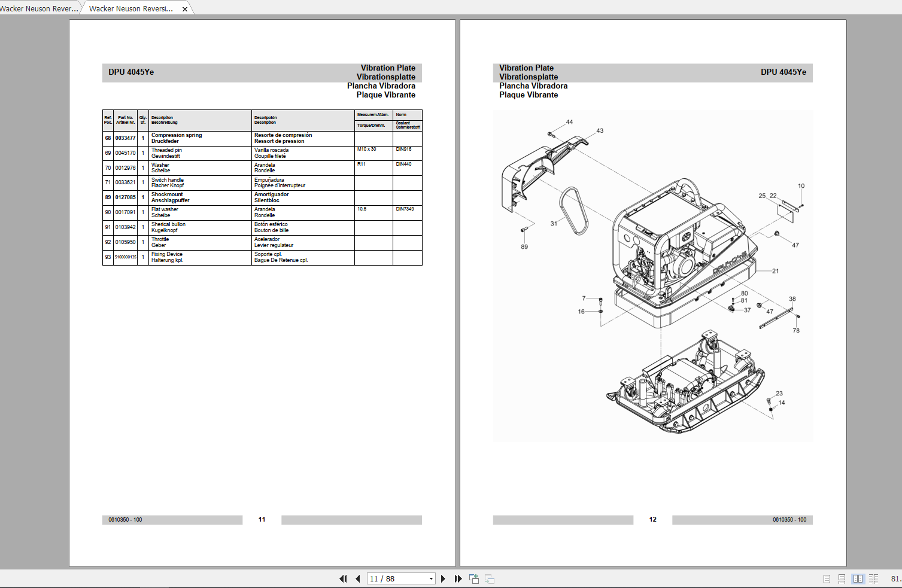Screen dimensions: 902x588
Task: Skip to the last page
Action: coord(457,578)
